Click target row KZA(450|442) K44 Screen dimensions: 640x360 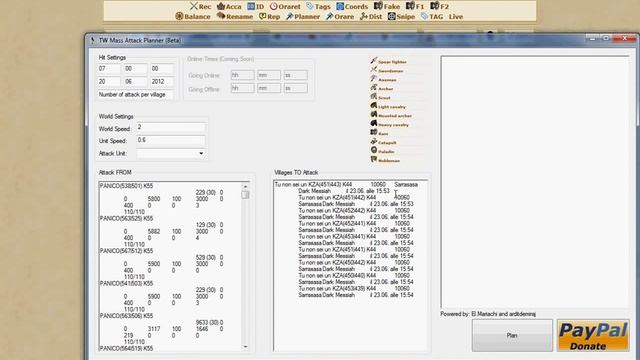coord(354,262)
